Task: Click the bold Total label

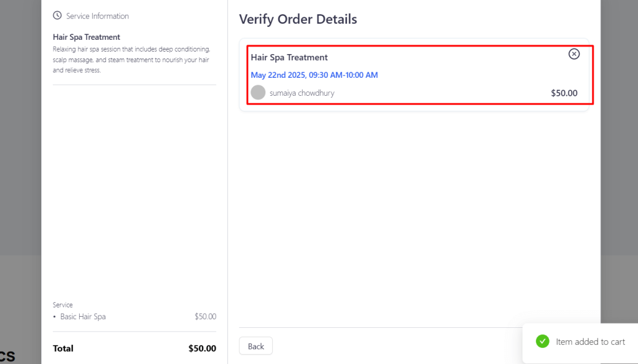Action: pos(63,348)
